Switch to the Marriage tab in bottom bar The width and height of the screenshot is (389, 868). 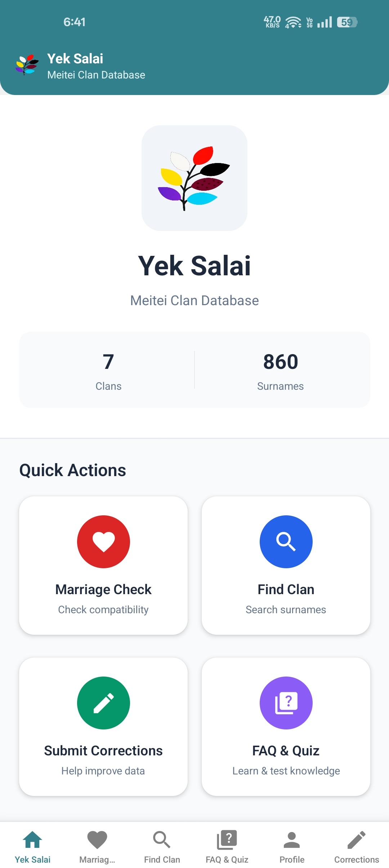pos(97,846)
